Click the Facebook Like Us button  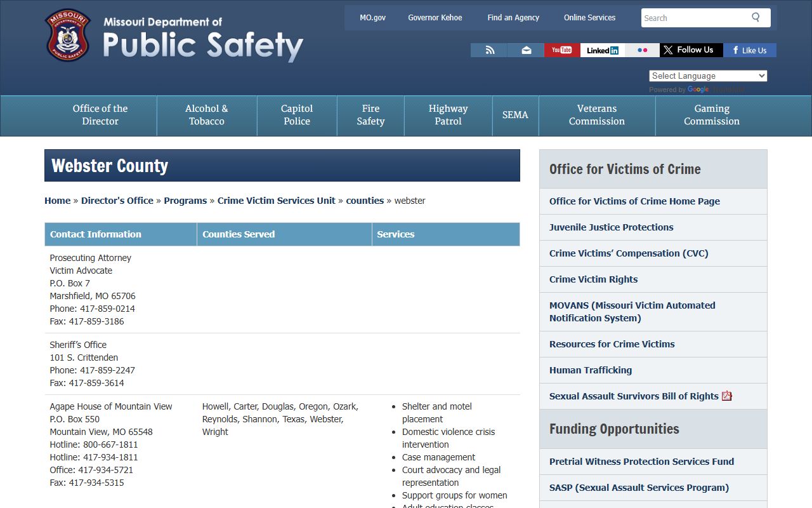coord(750,50)
